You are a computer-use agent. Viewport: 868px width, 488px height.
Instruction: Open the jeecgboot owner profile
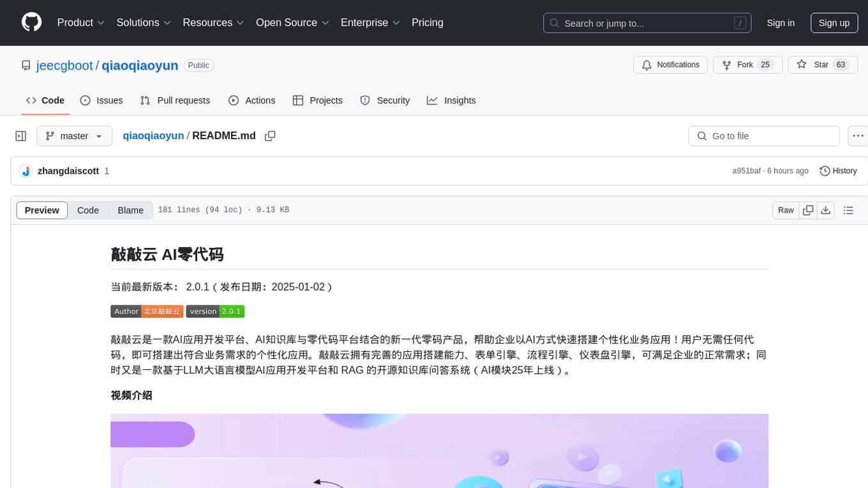click(64, 65)
